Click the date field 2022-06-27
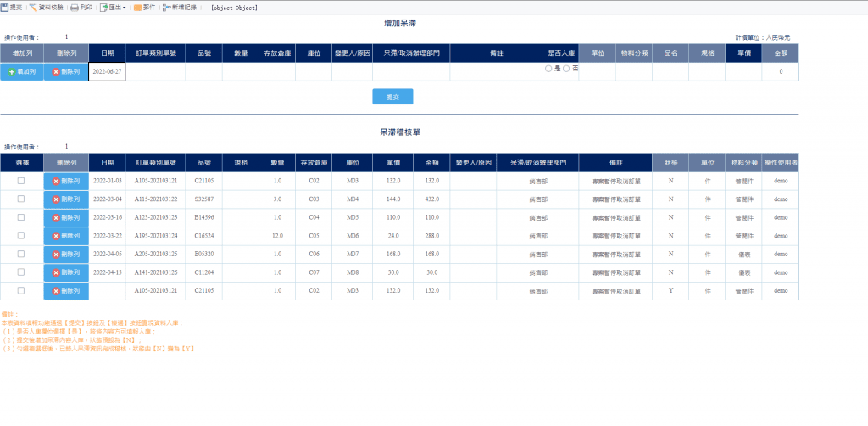The height and width of the screenshot is (426, 868). point(107,72)
